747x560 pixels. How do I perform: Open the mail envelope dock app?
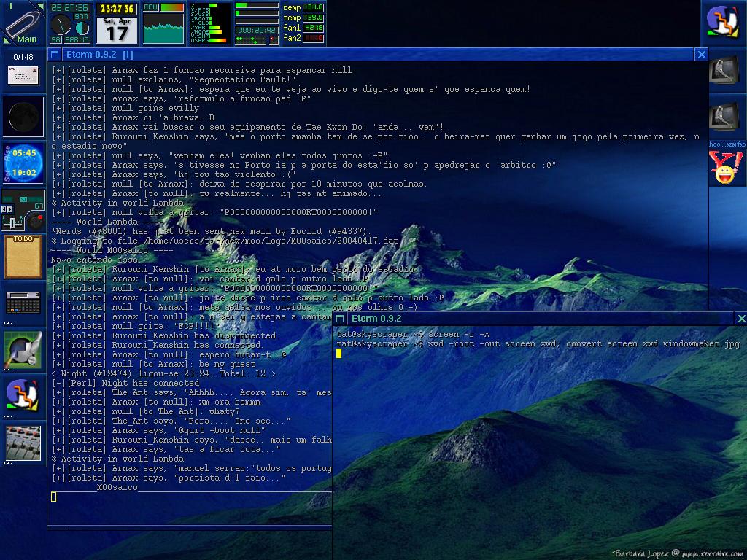[x=23, y=75]
